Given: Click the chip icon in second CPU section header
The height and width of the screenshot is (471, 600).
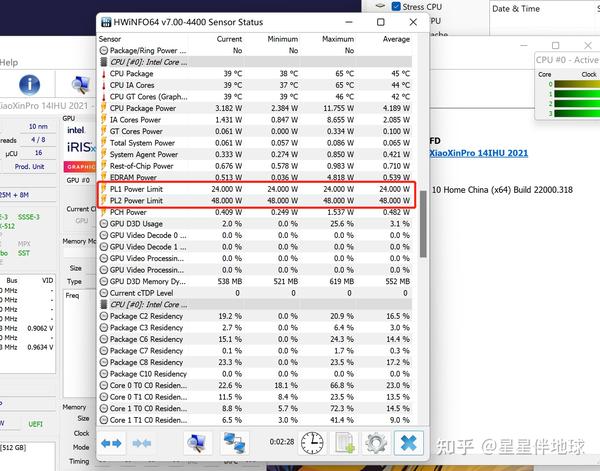Looking at the screenshot, I should [103, 305].
